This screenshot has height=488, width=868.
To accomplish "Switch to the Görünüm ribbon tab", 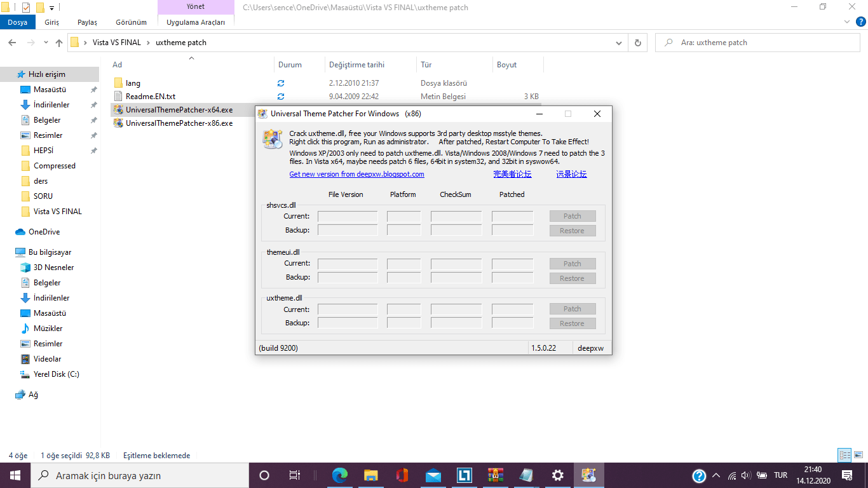I will tap(131, 22).
